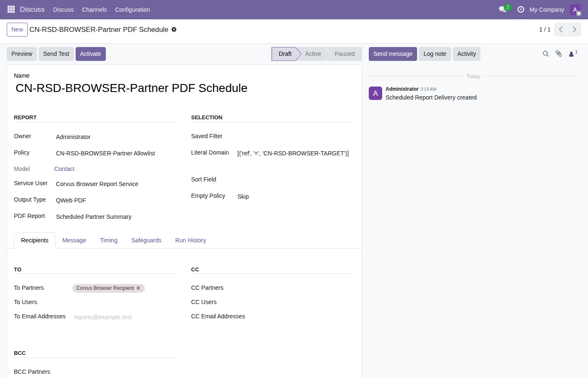Open attachments with the paperclip icon
The image size is (588, 378).
click(x=559, y=54)
